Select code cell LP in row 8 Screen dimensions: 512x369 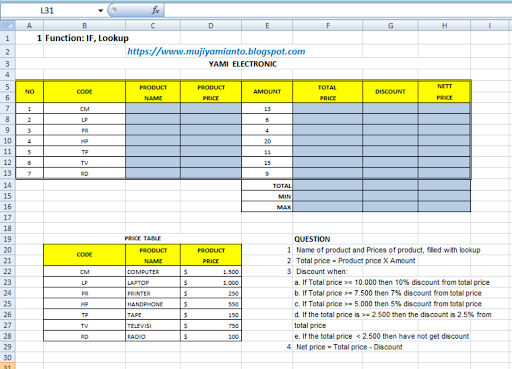[84, 120]
